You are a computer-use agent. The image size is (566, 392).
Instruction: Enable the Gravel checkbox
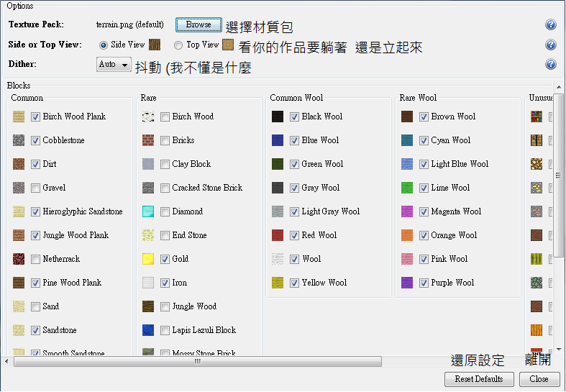[35, 188]
